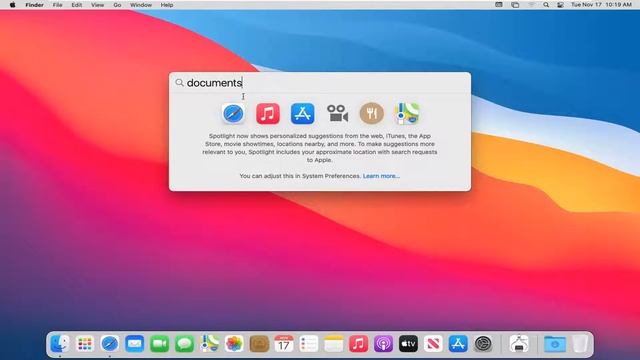640x360 pixels.
Task: Click the magnifier icon in the Spotlight bar
Action: coord(179,82)
